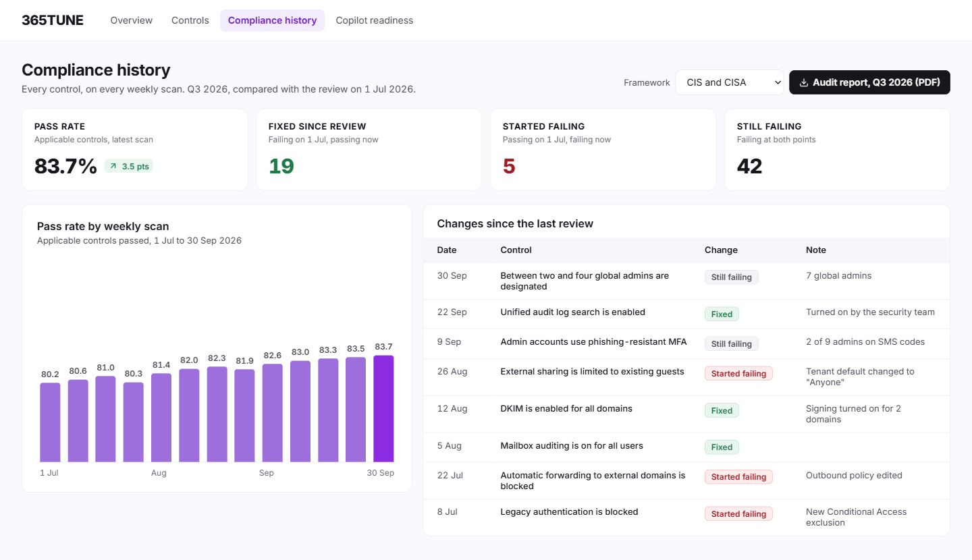This screenshot has height=560, width=972.
Task: Click the '7 global admins' note
Action: [x=839, y=275]
